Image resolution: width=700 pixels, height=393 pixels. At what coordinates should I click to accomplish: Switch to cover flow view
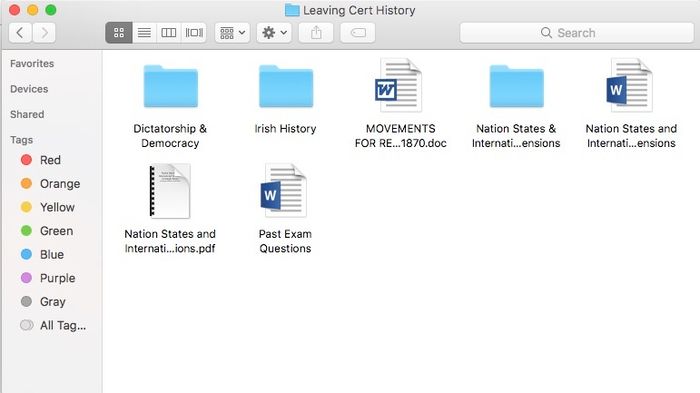pos(194,33)
